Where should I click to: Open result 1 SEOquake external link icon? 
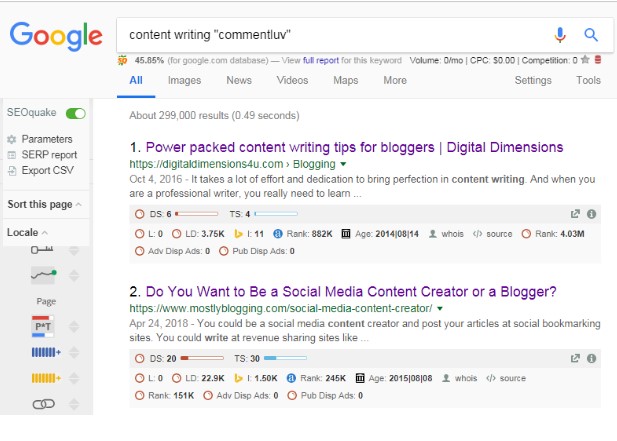575,214
